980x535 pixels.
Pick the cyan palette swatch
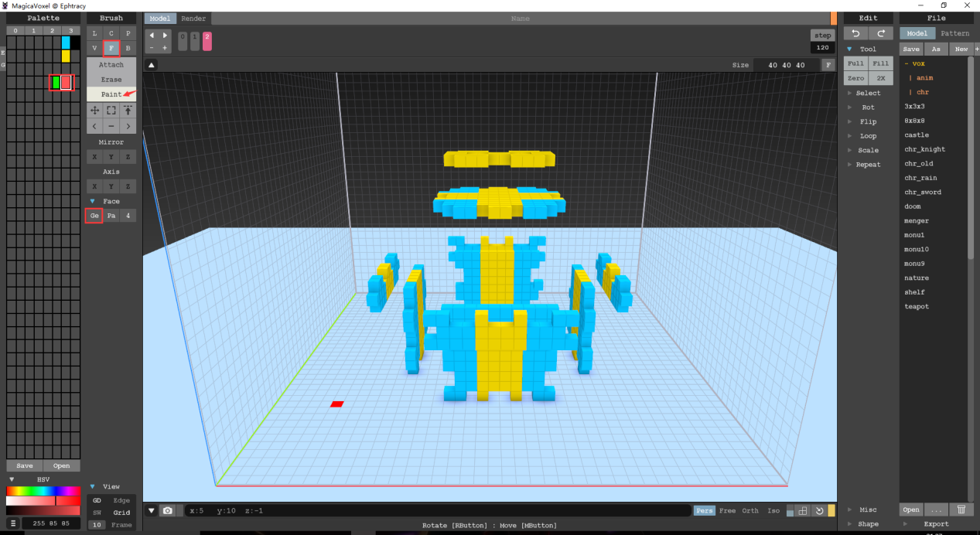(66, 43)
